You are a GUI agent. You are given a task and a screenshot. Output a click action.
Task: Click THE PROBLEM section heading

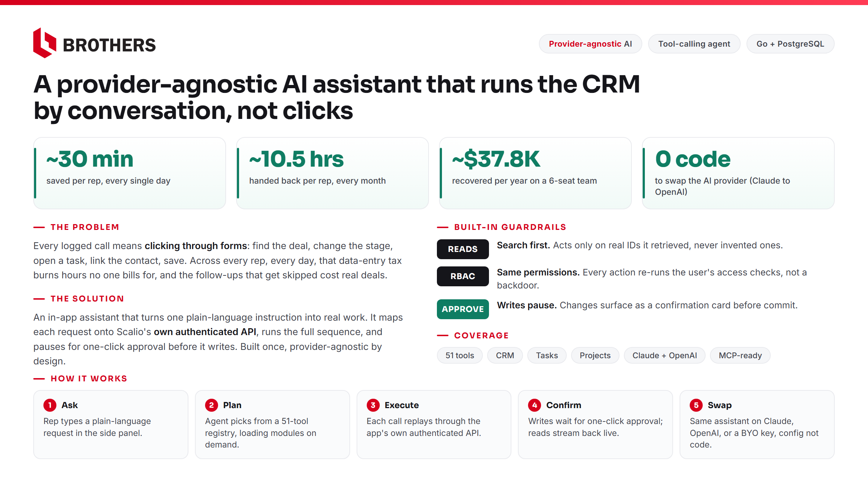click(x=85, y=227)
